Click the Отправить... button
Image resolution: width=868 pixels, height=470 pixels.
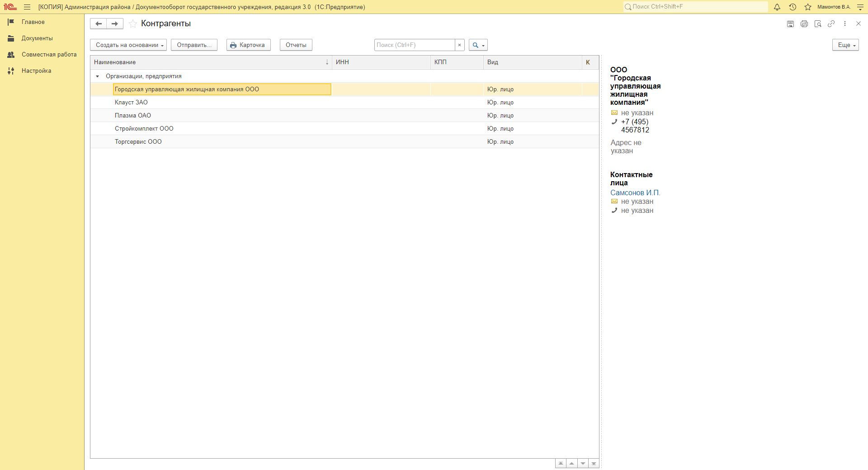coord(194,45)
